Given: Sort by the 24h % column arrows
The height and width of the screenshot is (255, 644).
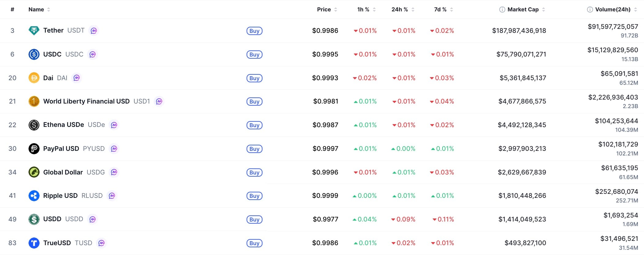Looking at the screenshot, I should click(x=413, y=10).
